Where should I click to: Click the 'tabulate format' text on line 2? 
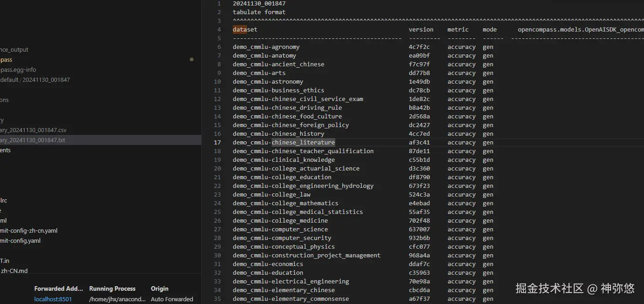tap(259, 12)
